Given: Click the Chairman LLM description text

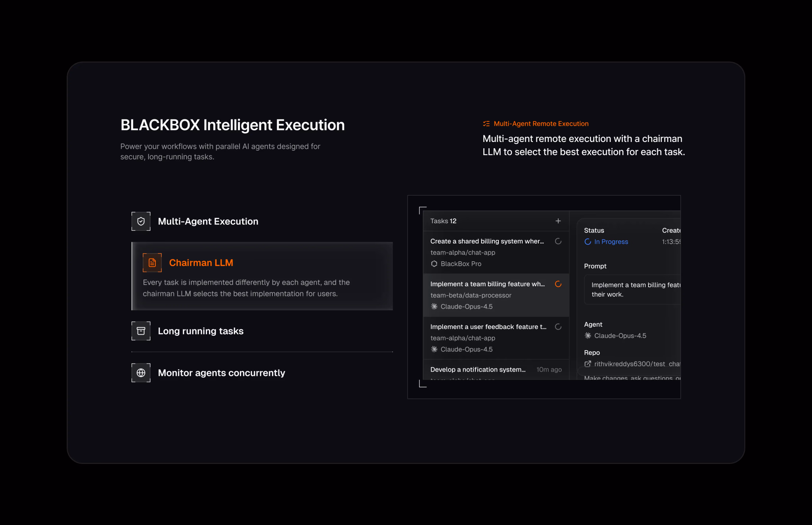Looking at the screenshot, I should pyautogui.click(x=246, y=288).
